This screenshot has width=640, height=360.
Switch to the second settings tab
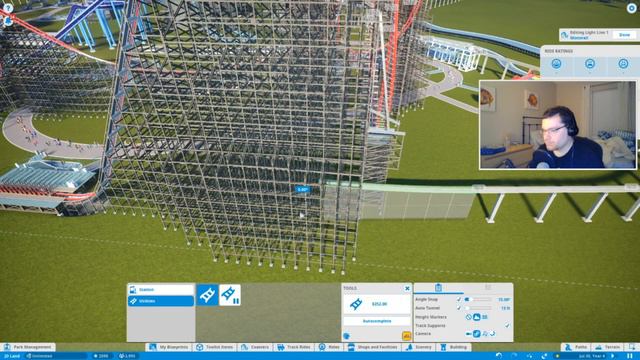488,287
